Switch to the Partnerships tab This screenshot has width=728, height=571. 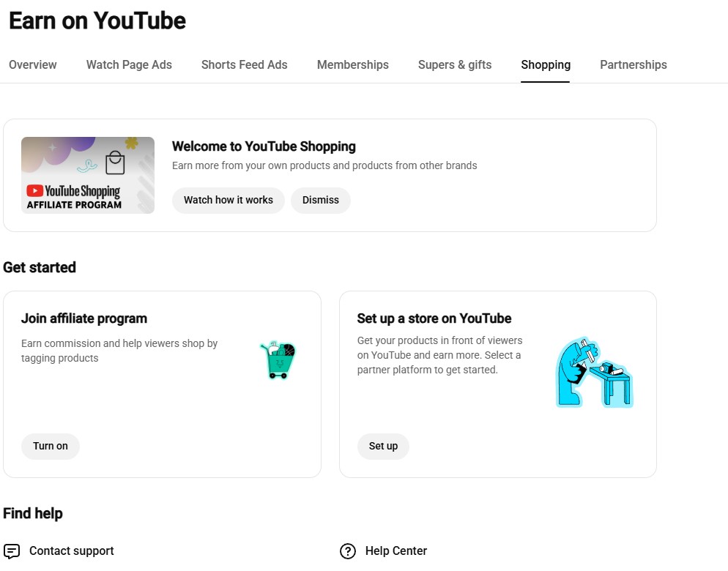(x=634, y=64)
